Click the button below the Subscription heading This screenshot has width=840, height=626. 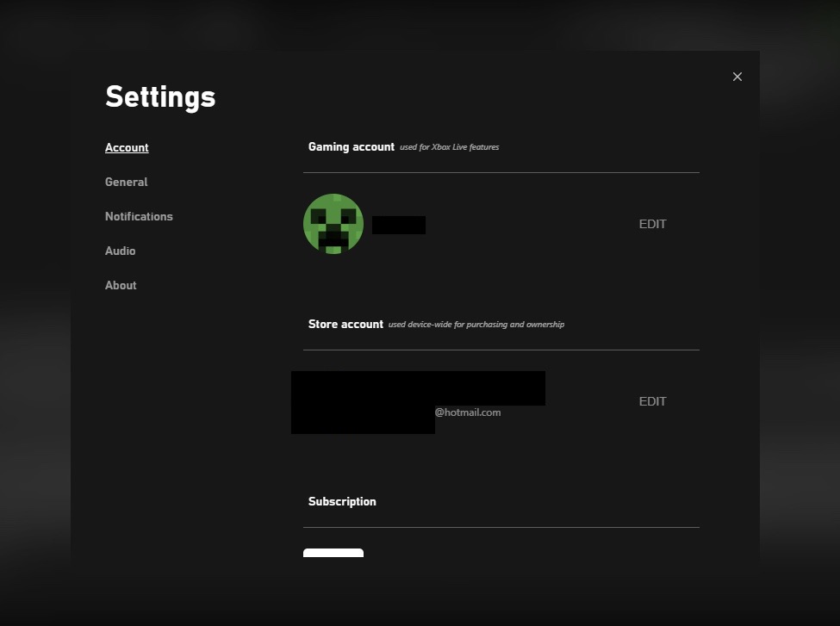[x=333, y=555]
